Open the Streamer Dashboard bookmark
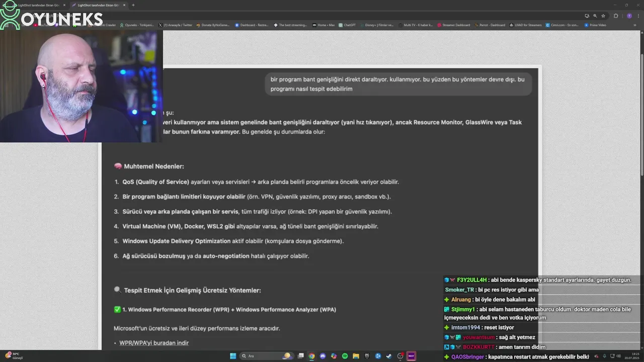The width and height of the screenshot is (644, 362). click(x=453, y=25)
